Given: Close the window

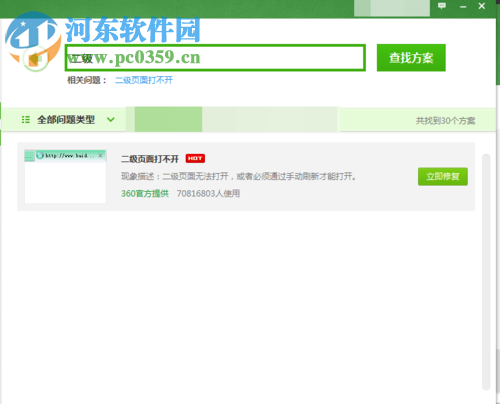Looking at the screenshot, I should pos(481,6).
